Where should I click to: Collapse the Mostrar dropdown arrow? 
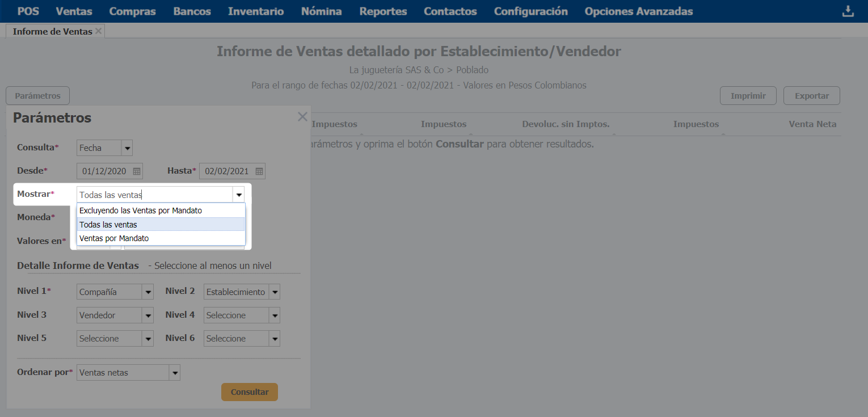click(x=239, y=195)
